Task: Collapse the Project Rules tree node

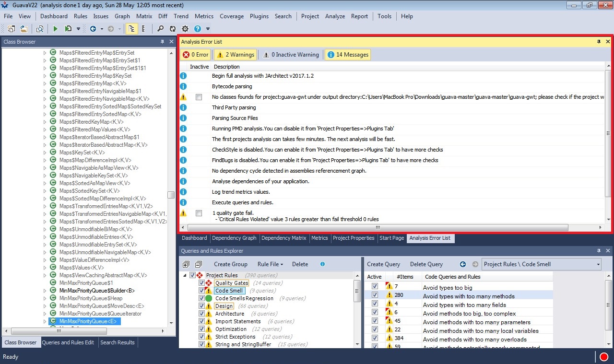Action: pyautogui.click(x=185, y=275)
